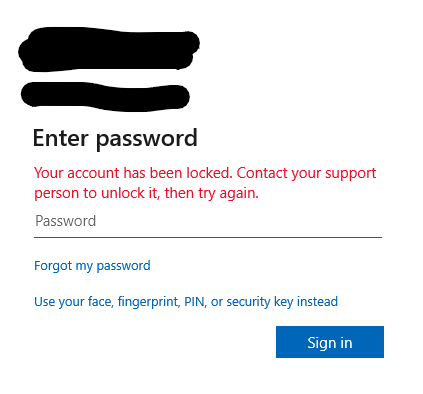This screenshot has width=423, height=394.
Task: Click the redacted account name scribble
Action: 105,96
